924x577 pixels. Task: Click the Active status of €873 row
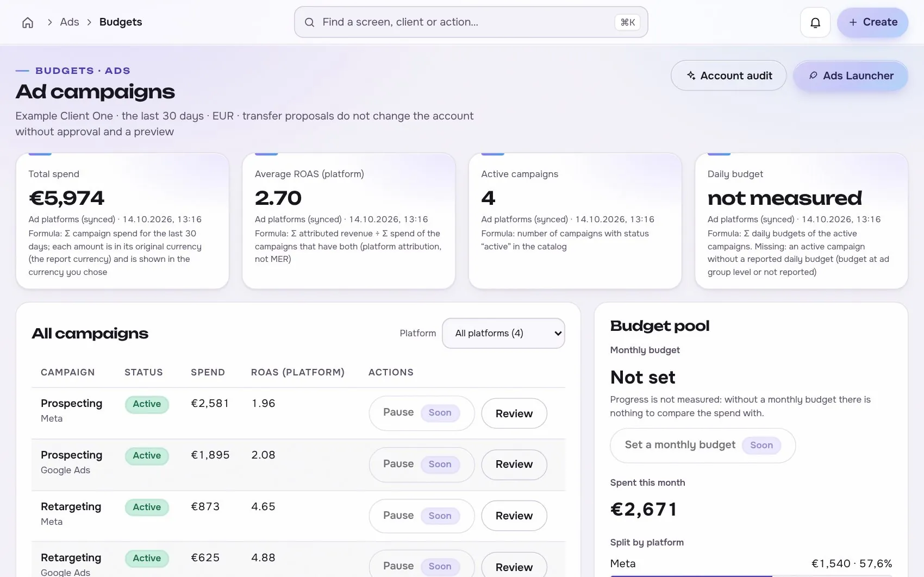pyautogui.click(x=147, y=507)
